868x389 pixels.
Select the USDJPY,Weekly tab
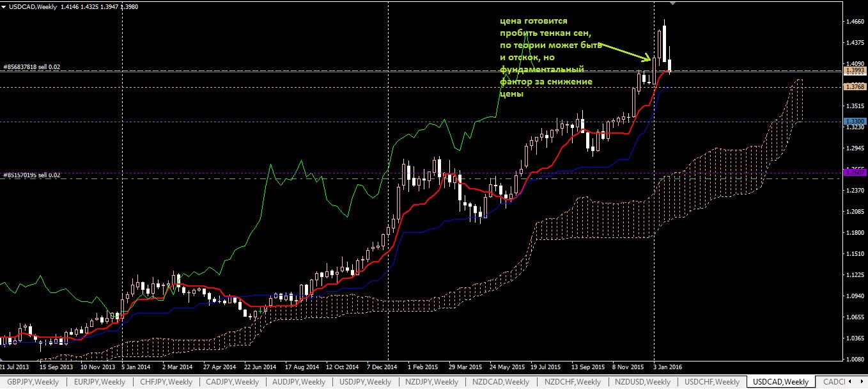coord(365,382)
